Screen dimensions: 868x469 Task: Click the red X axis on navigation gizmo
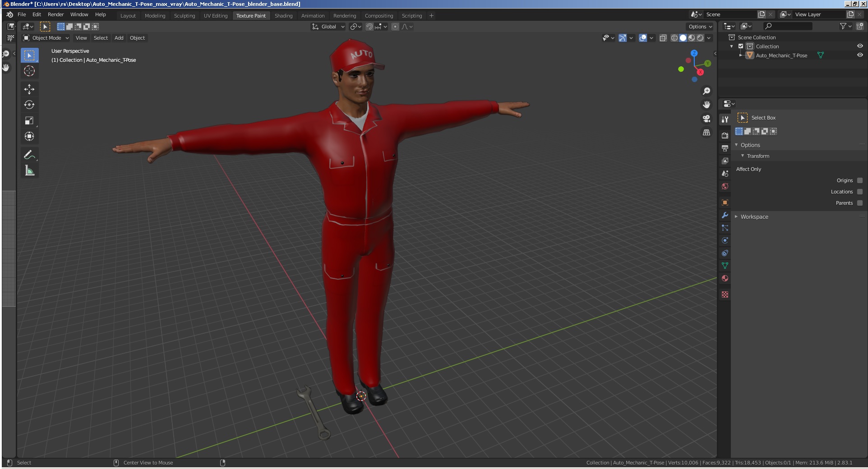700,72
